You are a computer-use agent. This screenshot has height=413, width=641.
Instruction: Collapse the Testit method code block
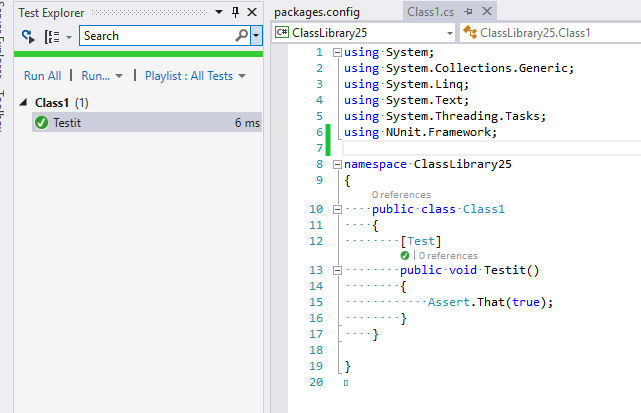click(x=336, y=270)
